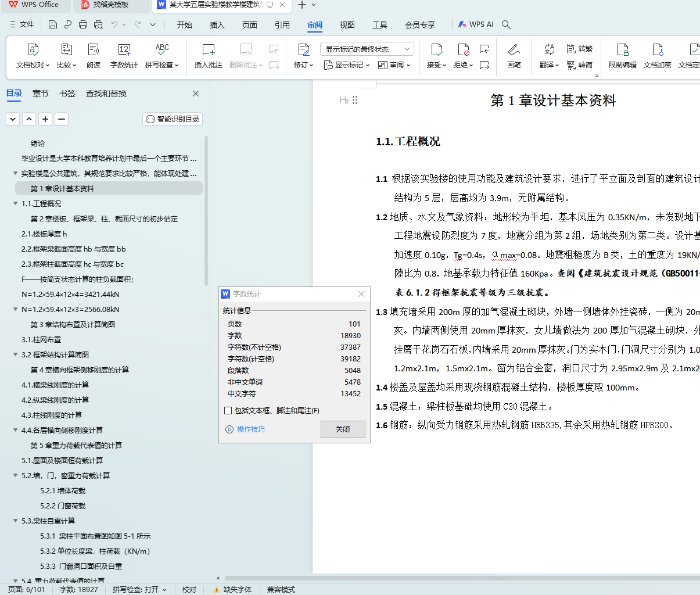The height and width of the screenshot is (595, 700).
Task: Switch to 章节 tab in navigation pane
Action: coord(41,94)
